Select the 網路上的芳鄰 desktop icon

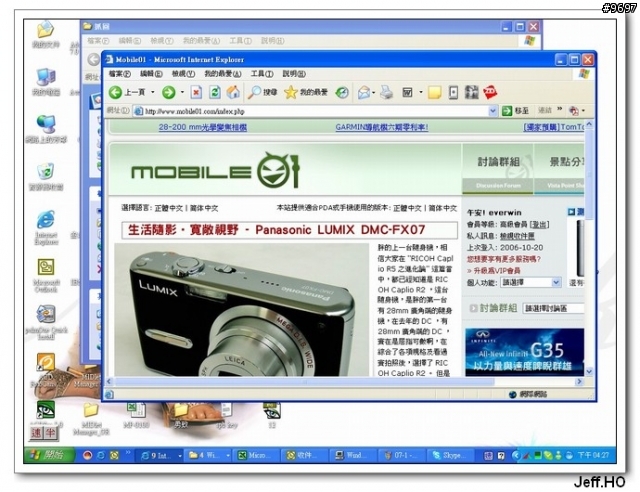(x=46, y=129)
